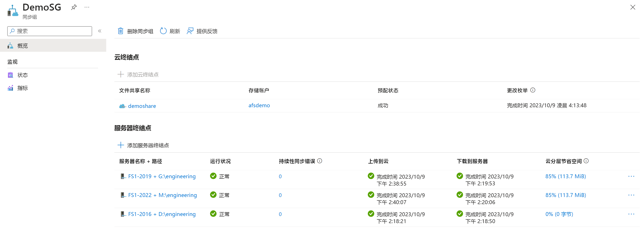The image size is (644, 230).
Task: Click 85% (113.7 MiB) for FS1-2019
Action: pos(566,176)
